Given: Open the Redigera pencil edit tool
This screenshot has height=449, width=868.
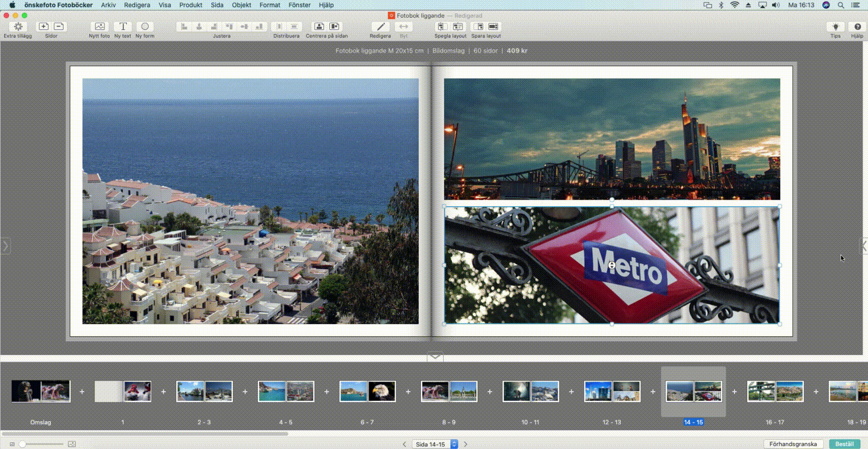Looking at the screenshot, I should coord(380,26).
